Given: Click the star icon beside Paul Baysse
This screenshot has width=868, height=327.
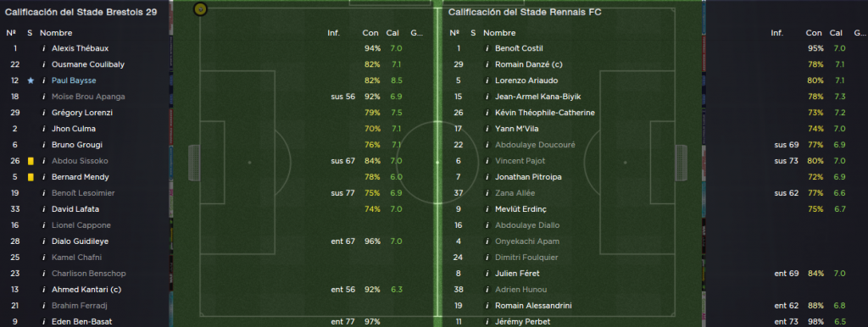Looking at the screenshot, I should (x=31, y=80).
